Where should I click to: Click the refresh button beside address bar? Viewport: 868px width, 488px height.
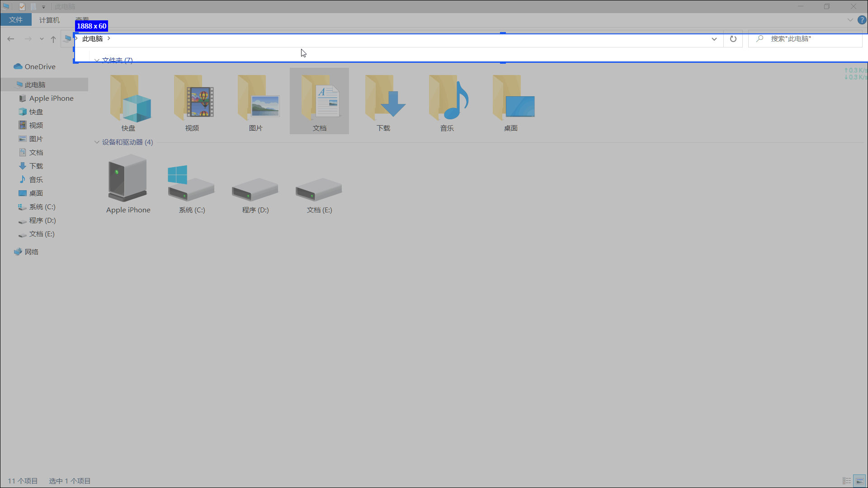click(x=733, y=39)
